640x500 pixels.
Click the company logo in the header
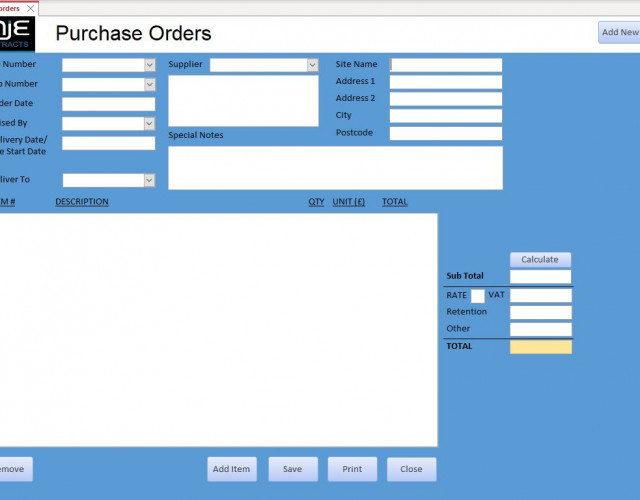click(17, 34)
